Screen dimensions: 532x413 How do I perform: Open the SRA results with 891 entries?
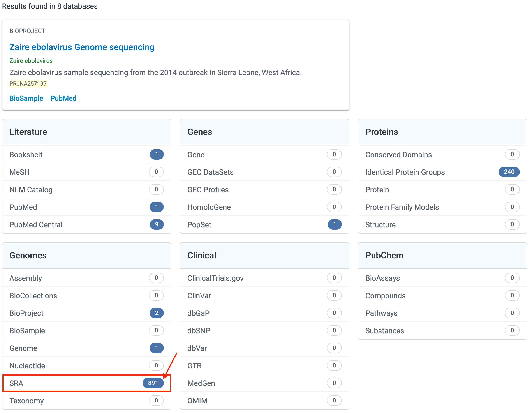pos(153,383)
